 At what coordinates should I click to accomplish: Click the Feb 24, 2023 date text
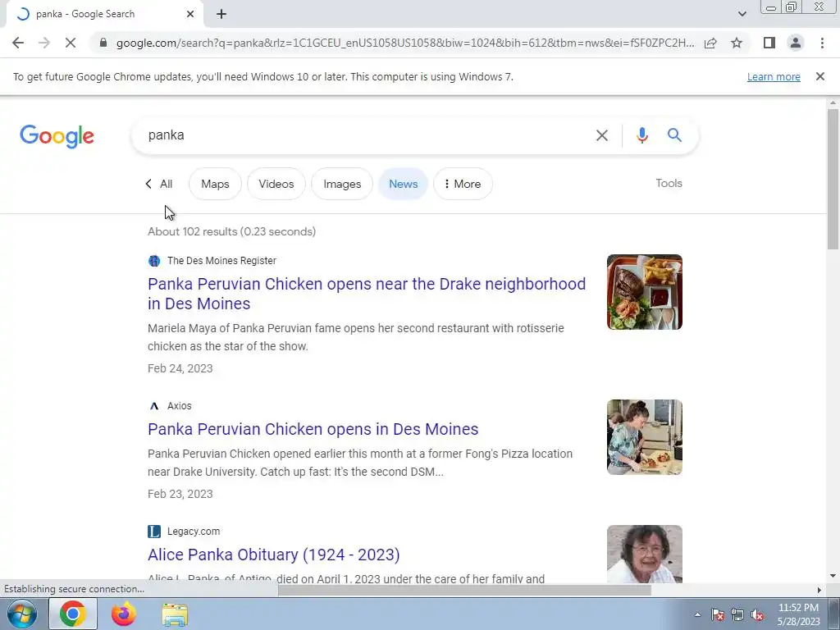point(180,368)
